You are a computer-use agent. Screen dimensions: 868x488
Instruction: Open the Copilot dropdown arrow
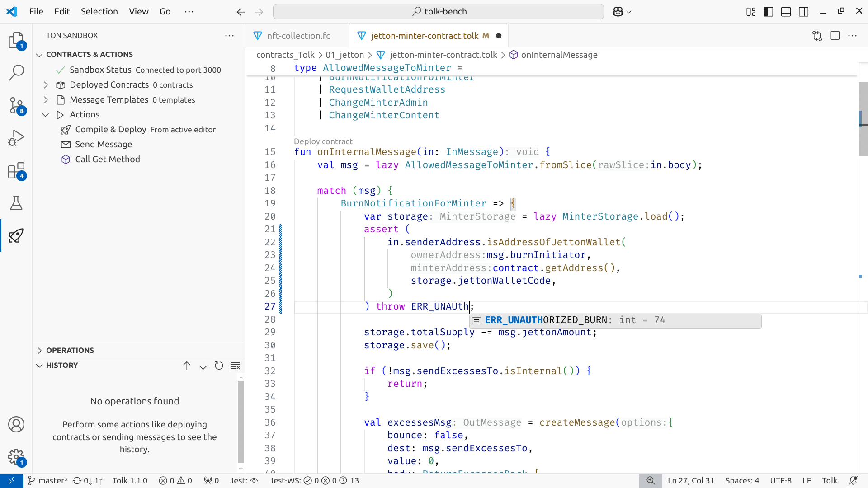point(629,12)
